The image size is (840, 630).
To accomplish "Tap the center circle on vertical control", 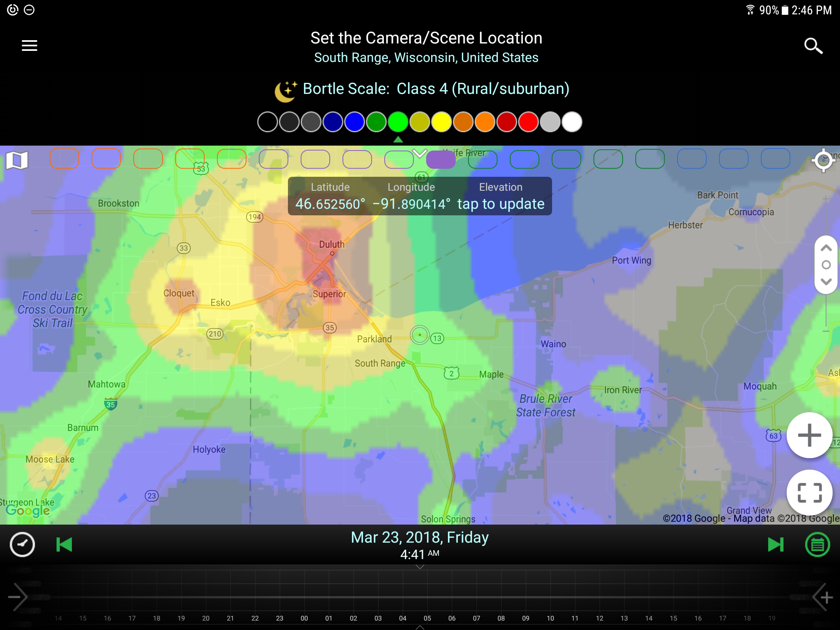I will point(826,265).
